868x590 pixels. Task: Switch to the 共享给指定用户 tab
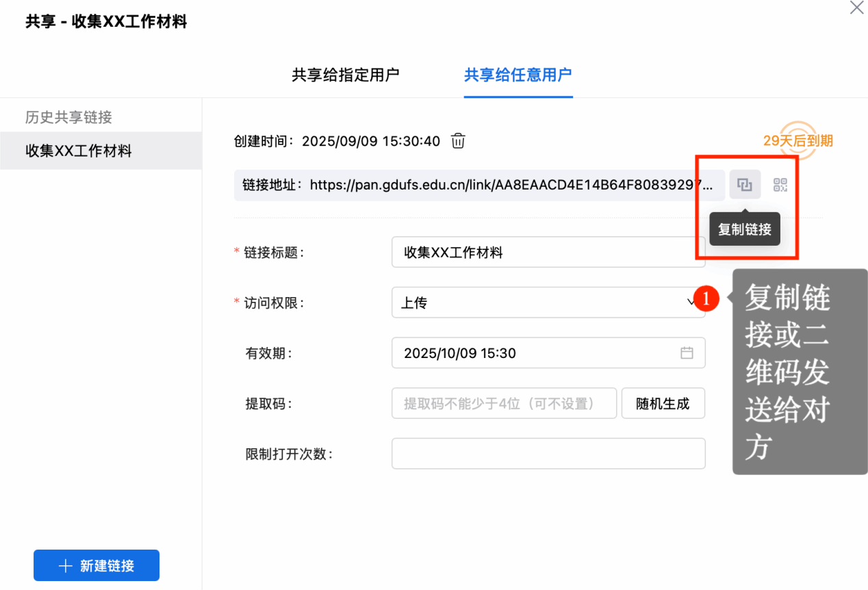(x=346, y=75)
